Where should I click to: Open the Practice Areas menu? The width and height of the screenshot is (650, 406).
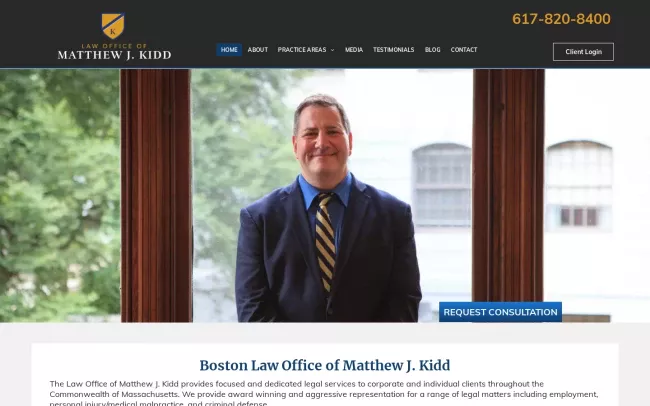click(x=302, y=50)
